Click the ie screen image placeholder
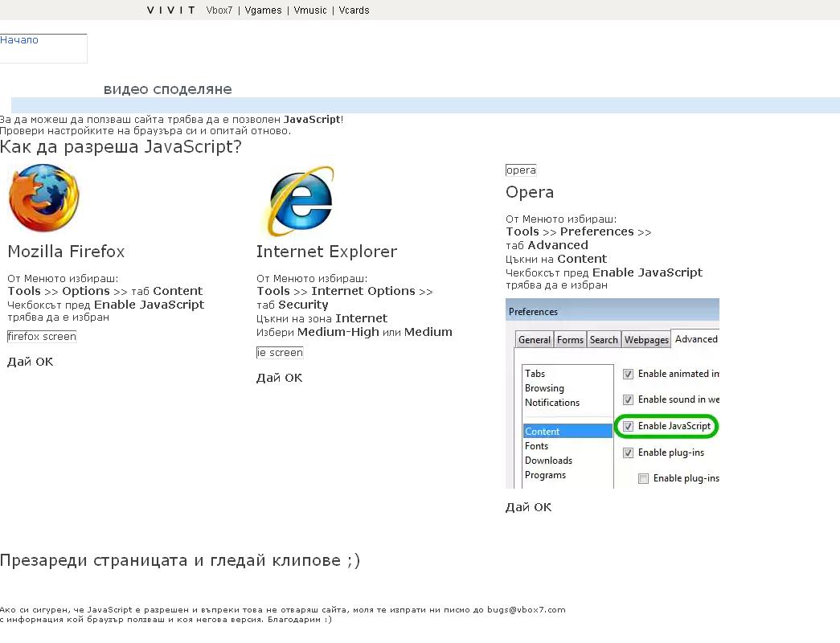 click(280, 353)
